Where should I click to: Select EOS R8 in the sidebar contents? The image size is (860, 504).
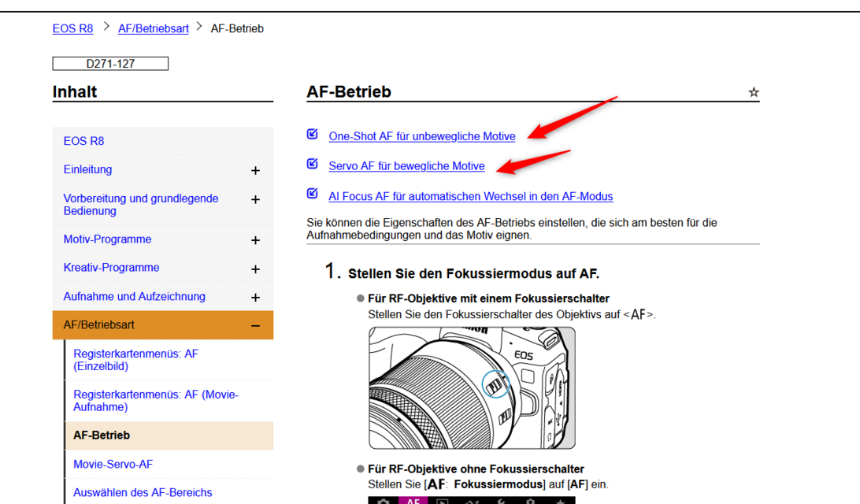pos(83,141)
